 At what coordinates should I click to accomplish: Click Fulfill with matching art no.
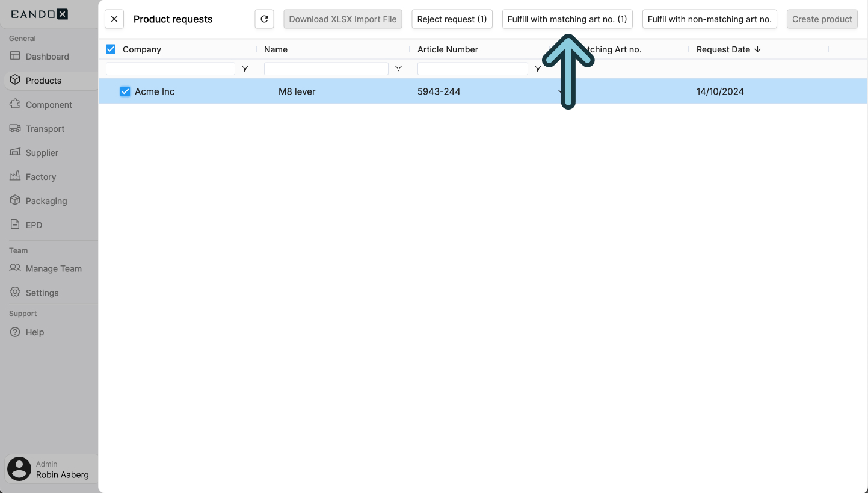click(567, 19)
